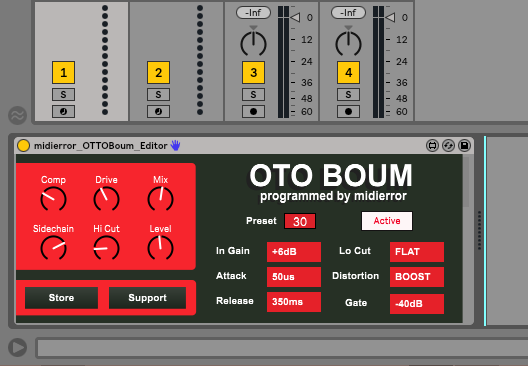Adjust the Comp knob
The height and width of the screenshot is (366, 528).
tap(53, 199)
